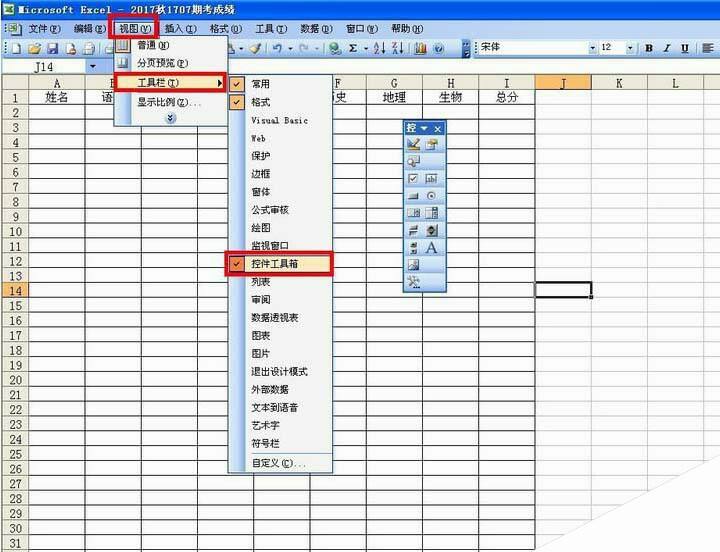Select 普通 view in View menu
Screen dimensions: 720x552
[x=171, y=45]
